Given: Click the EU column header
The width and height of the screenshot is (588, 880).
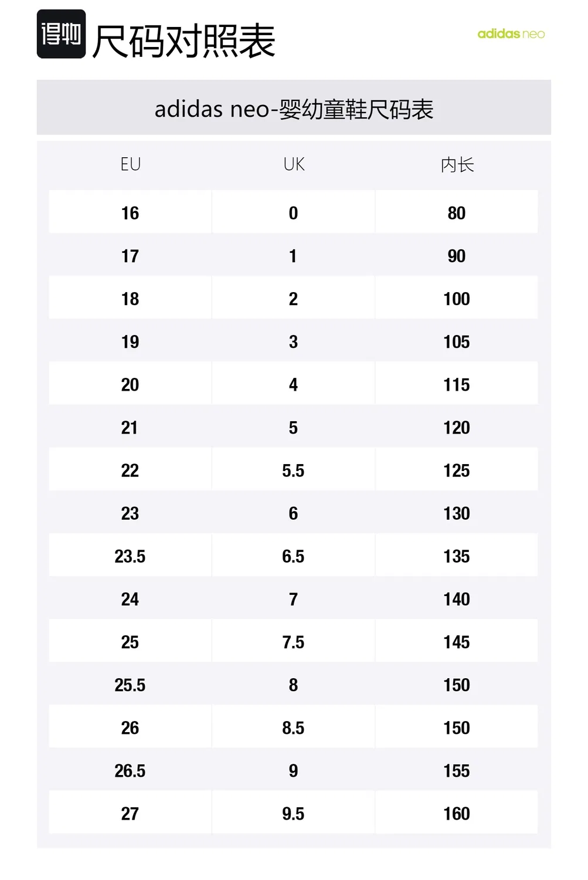Looking at the screenshot, I should (130, 164).
